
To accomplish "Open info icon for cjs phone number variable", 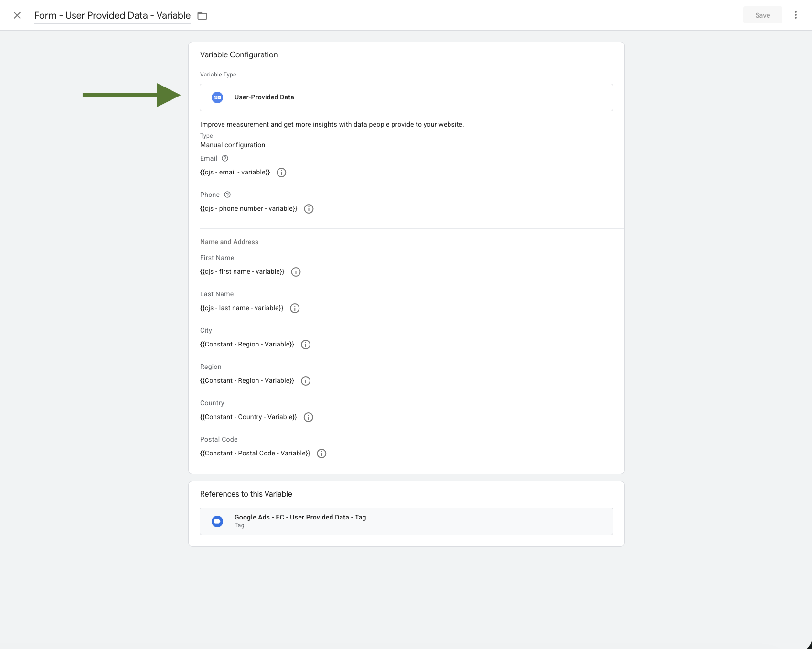I will tap(309, 209).
